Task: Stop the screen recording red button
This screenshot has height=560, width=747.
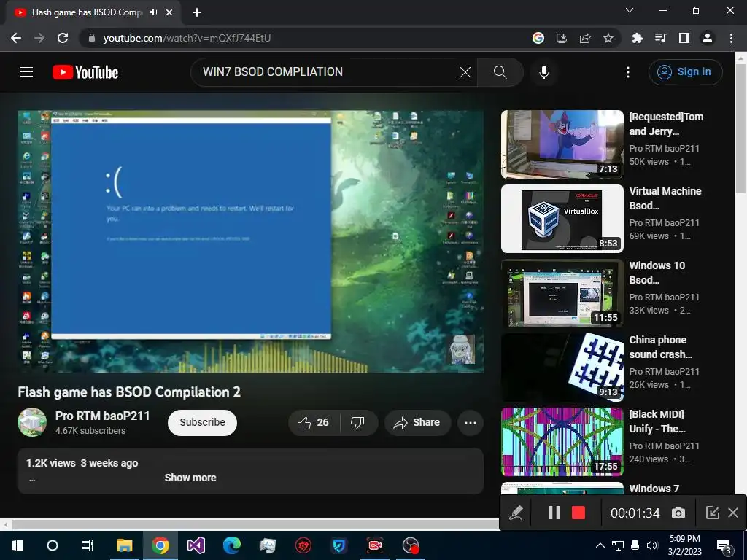Action: 578,513
